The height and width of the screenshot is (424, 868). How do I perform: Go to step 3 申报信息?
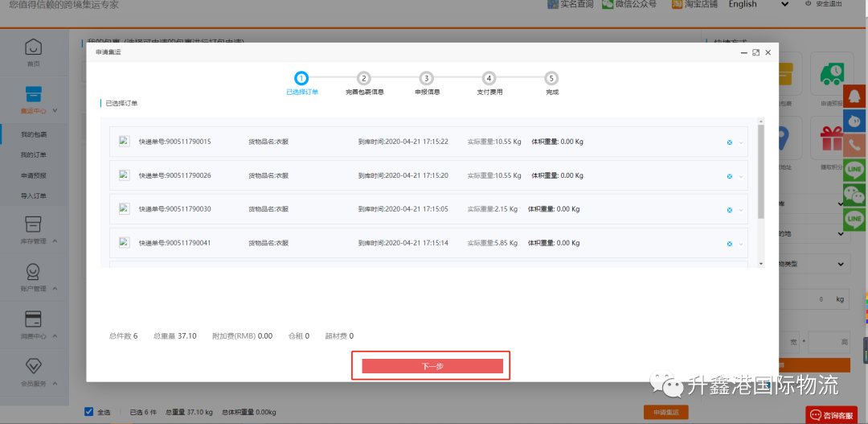pyautogui.click(x=426, y=79)
